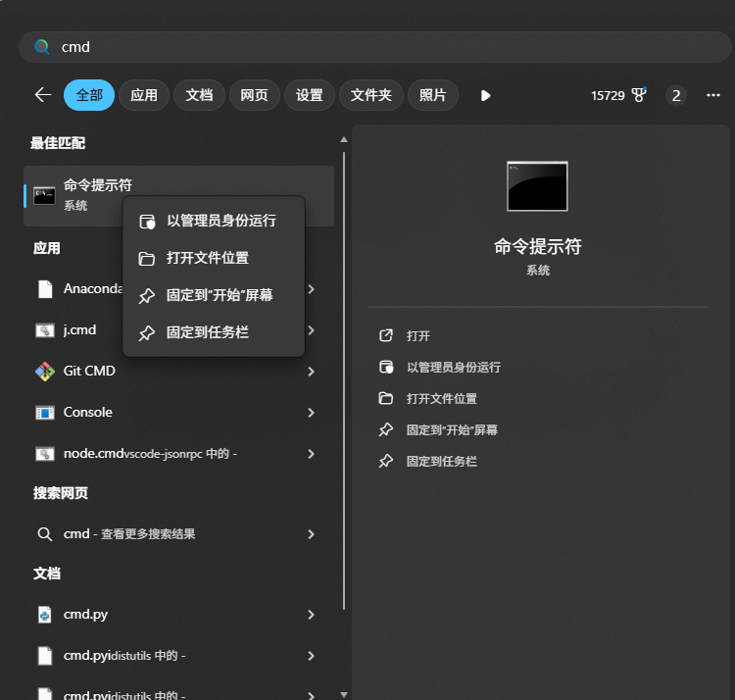Click the shield icon in the context menu
Viewport: 735px width, 700px height.
click(x=147, y=221)
